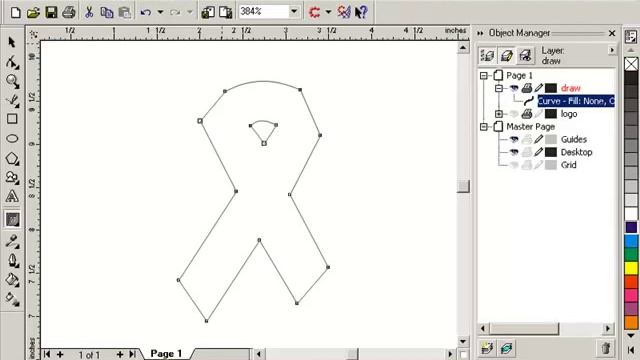Screen dimensions: 640x360
Task: Click the Open file folder icon
Action: coord(33,12)
